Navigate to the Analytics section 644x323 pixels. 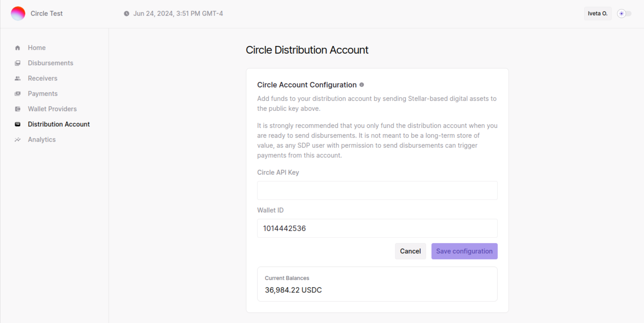point(42,139)
